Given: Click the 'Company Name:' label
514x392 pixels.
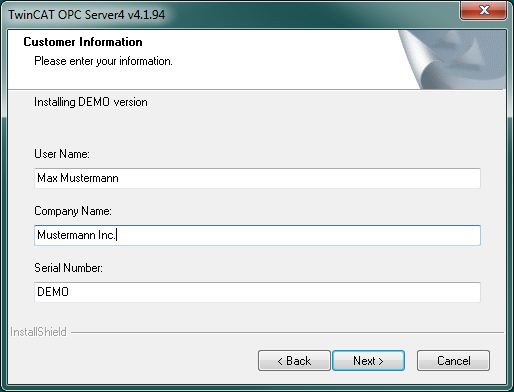Looking at the screenshot, I should 73,211.
